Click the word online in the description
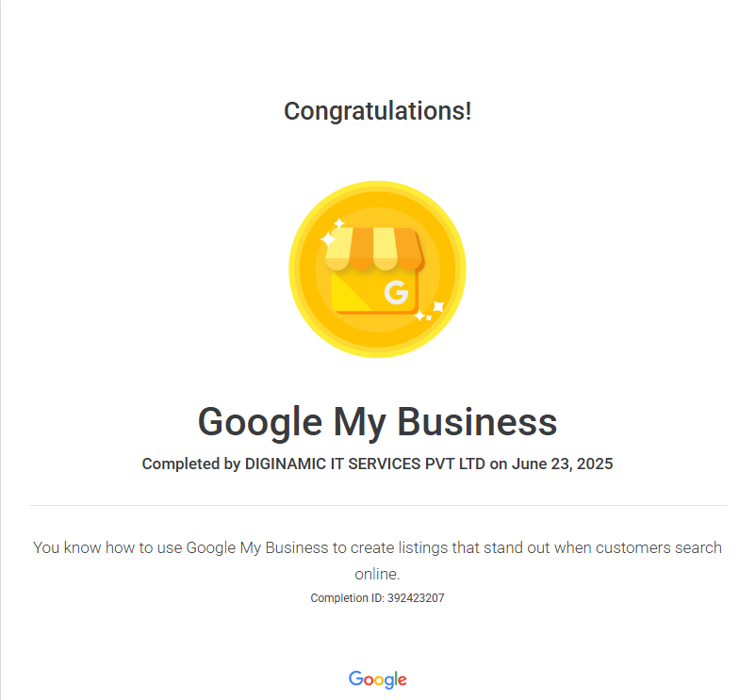Image resolution: width=755 pixels, height=700 pixels. [377, 574]
